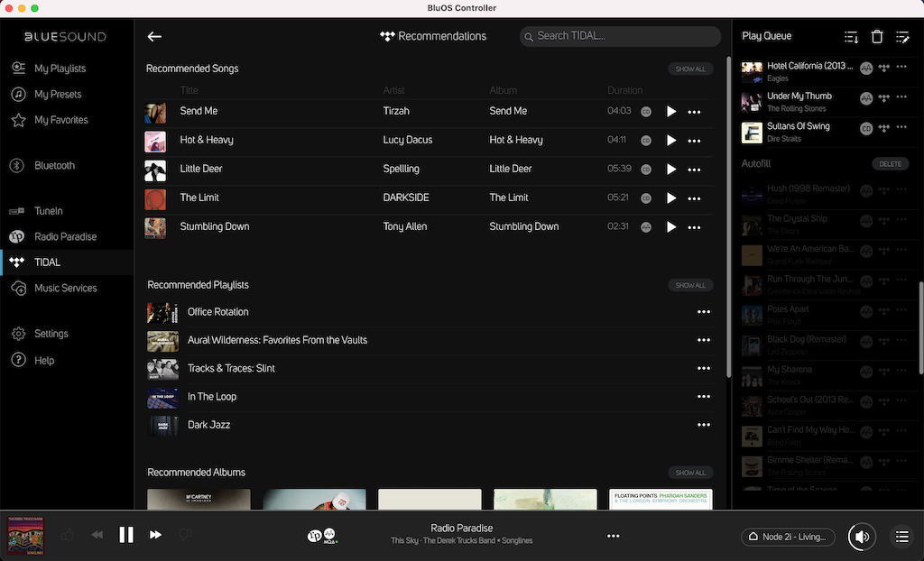This screenshot has height=561, width=924.
Task: Go back with the left arrow
Action: tap(154, 37)
